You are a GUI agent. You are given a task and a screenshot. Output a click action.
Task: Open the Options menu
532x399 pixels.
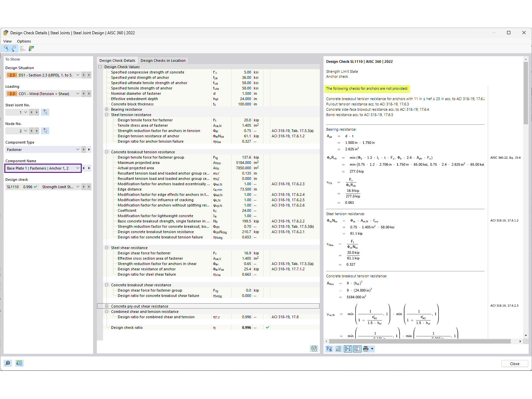click(24, 41)
